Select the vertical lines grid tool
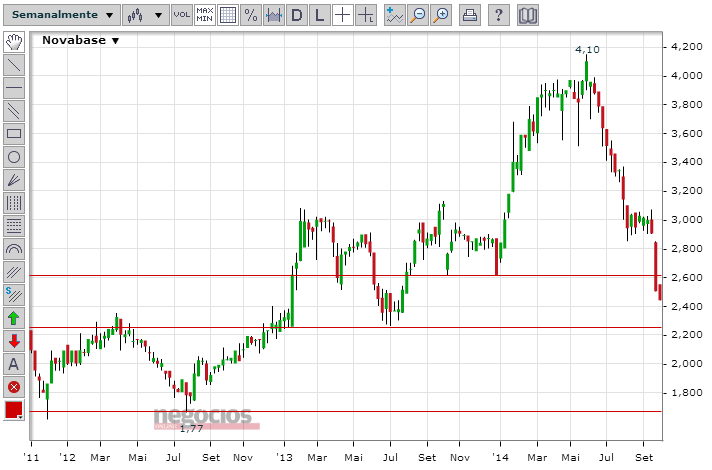 click(x=14, y=203)
